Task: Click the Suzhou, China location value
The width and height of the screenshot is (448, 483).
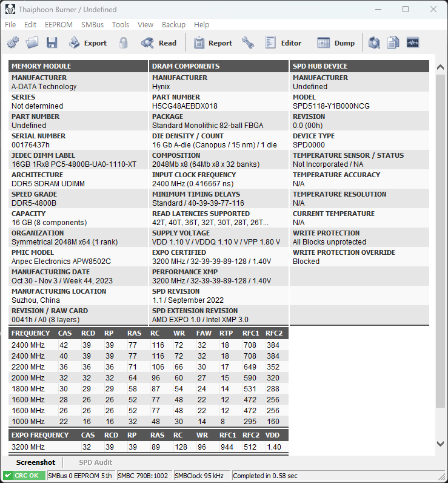Action: 36,300
